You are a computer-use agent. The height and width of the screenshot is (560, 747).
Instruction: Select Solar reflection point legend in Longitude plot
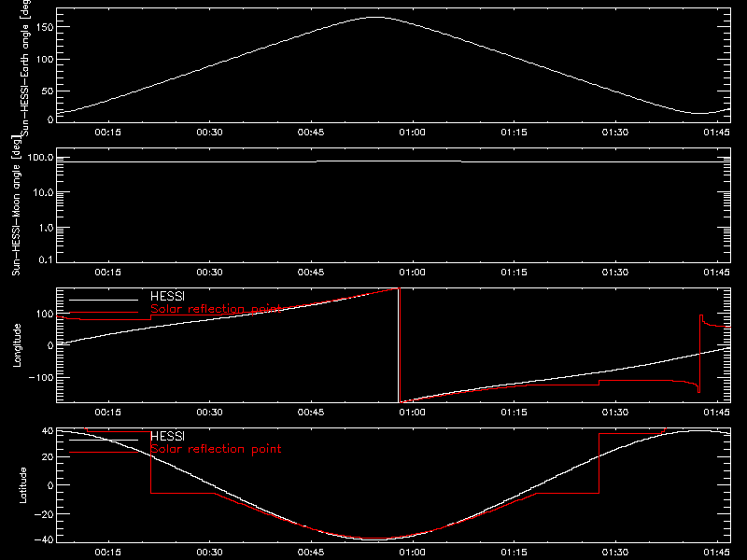[216, 309]
